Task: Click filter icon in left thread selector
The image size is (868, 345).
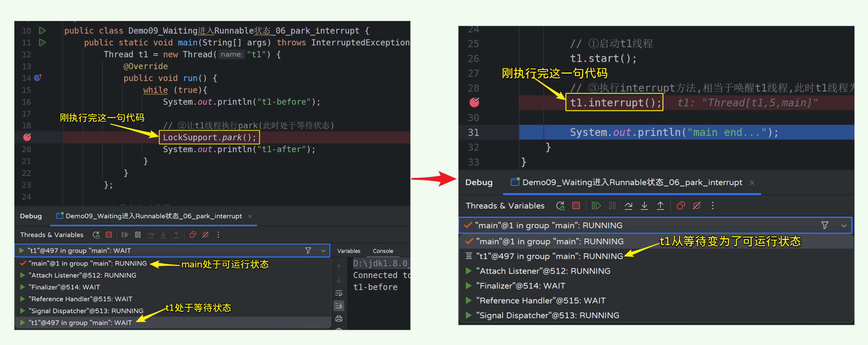Action: click(308, 251)
